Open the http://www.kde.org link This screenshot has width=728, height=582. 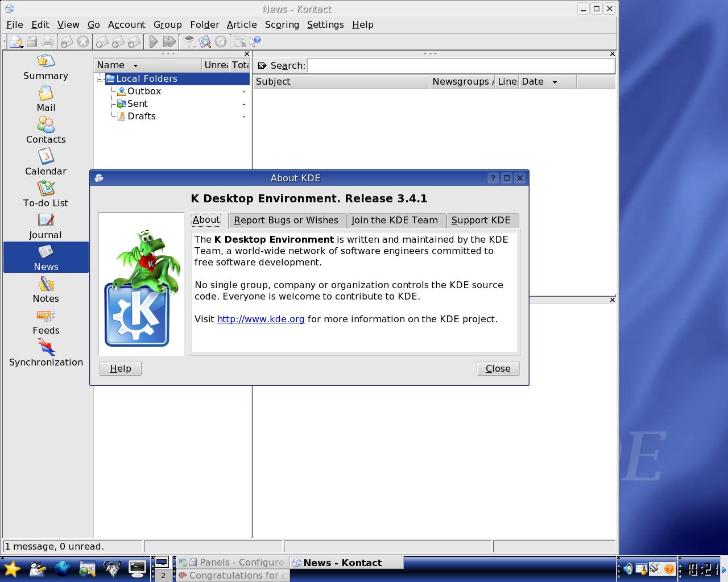[x=260, y=319]
